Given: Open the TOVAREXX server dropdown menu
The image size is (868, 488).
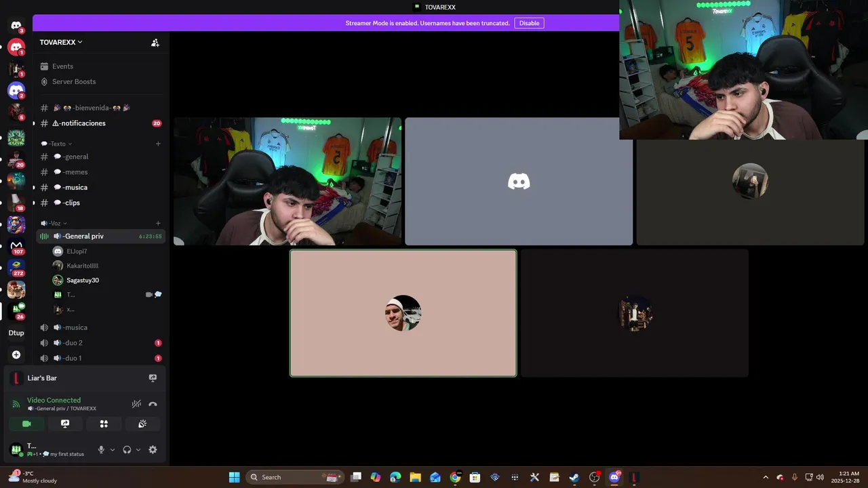Looking at the screenshot, I should pos(61,42).
